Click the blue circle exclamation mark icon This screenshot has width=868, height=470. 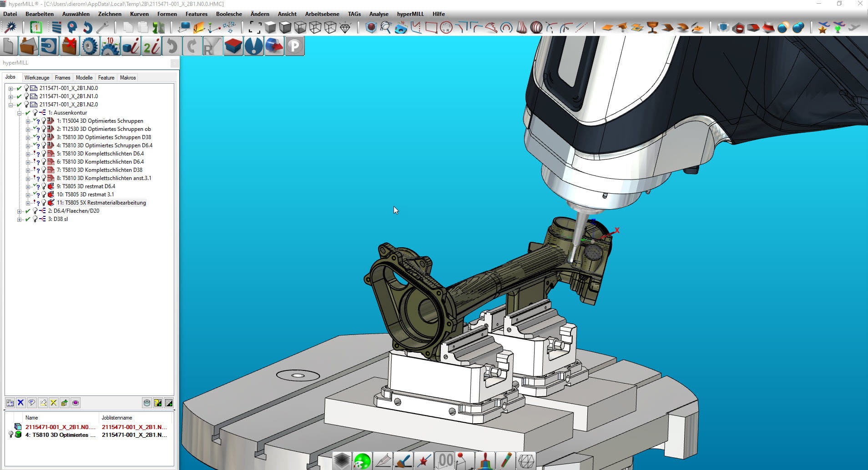point(253,46)
